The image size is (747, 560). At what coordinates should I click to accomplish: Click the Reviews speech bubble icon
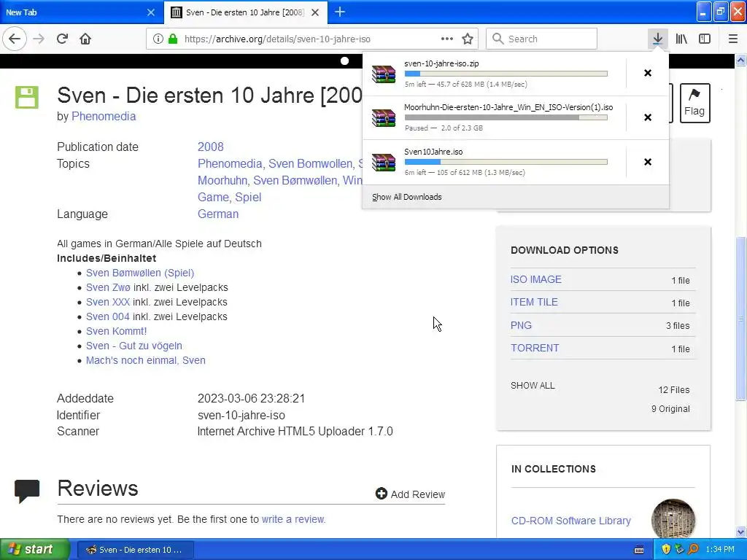tap(27, 491)
